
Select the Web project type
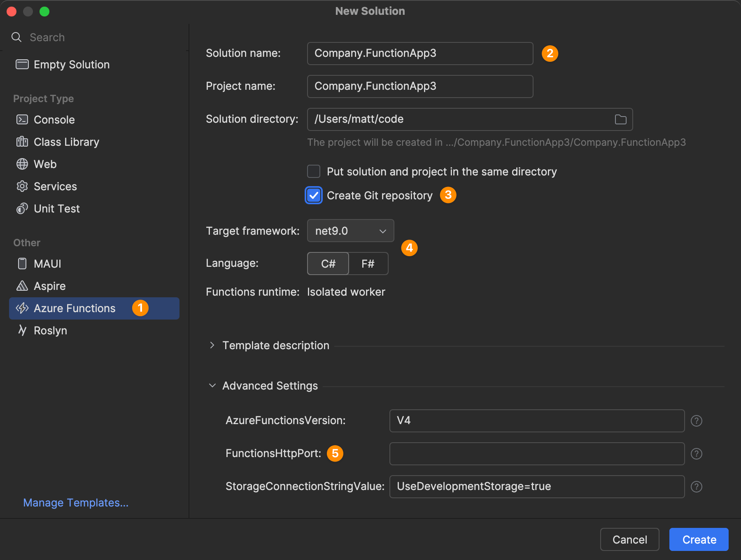[x=45, y=164]
